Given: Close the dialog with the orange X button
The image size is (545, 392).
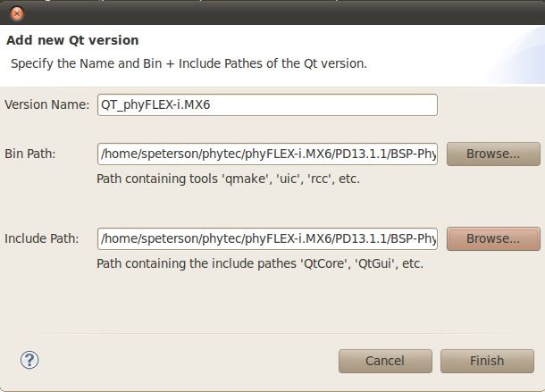Looking at the screenshot, I should click(x=17, y=13).
